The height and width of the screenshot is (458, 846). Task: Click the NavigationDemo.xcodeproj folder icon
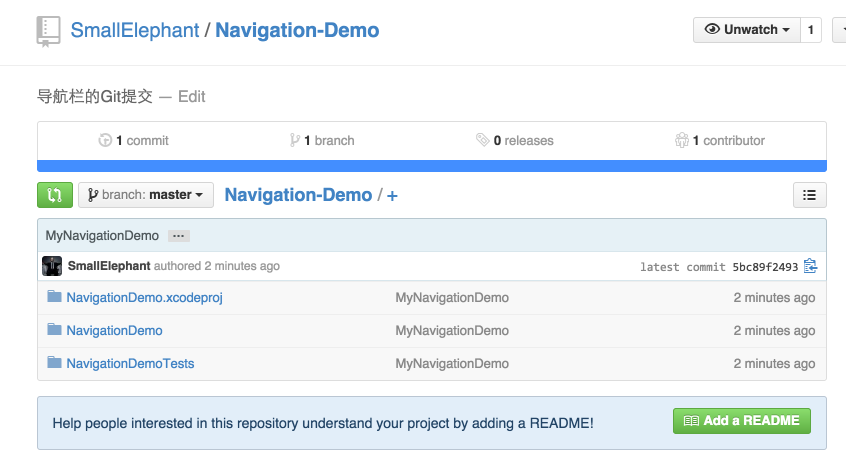(x=54, y=297)
